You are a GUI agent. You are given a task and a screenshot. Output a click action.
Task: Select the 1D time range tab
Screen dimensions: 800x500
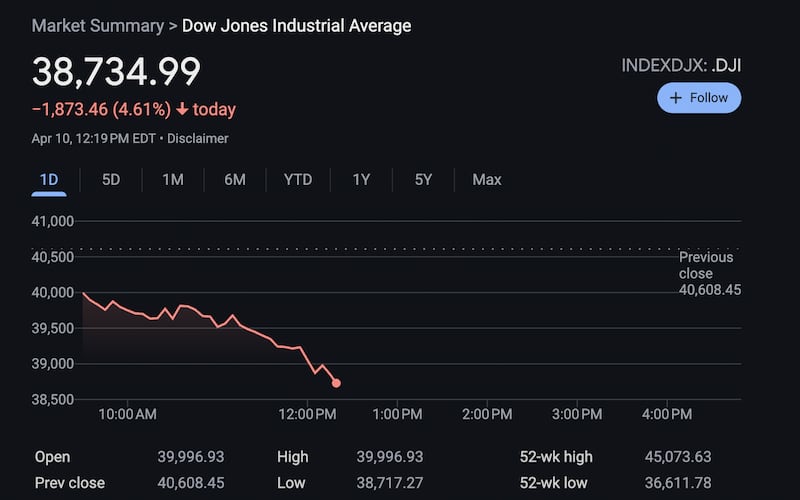pyautogui.click(x=49, y=180)
